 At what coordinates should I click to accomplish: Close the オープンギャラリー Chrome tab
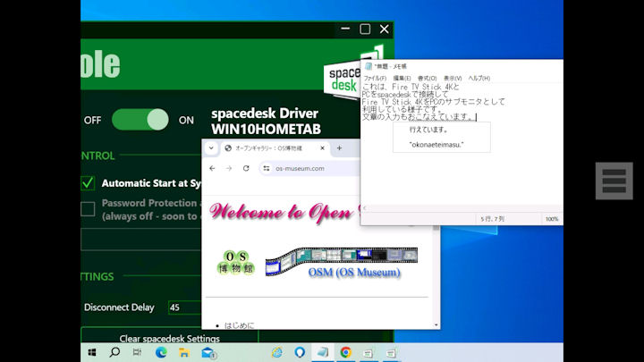[x=322, y=148]
